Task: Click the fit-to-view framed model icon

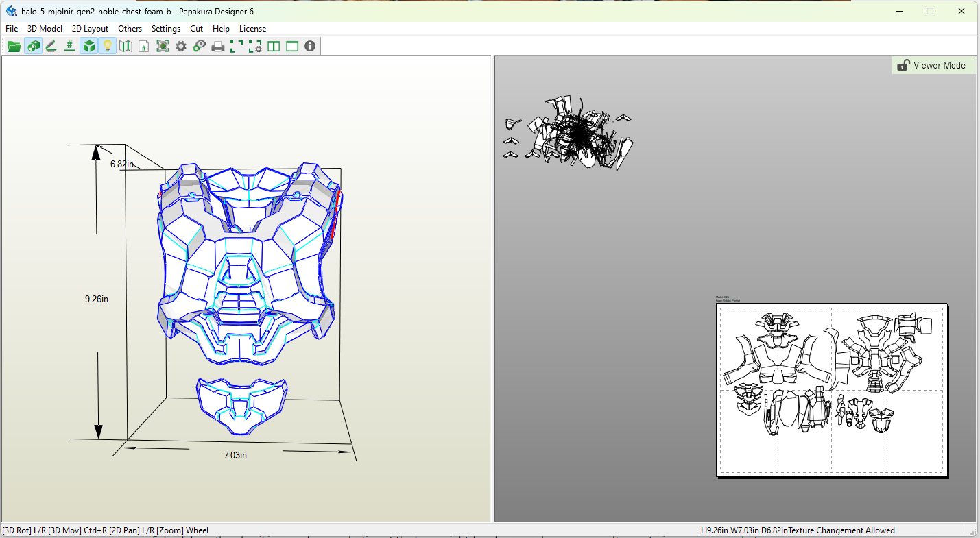Action: [163, 47]
